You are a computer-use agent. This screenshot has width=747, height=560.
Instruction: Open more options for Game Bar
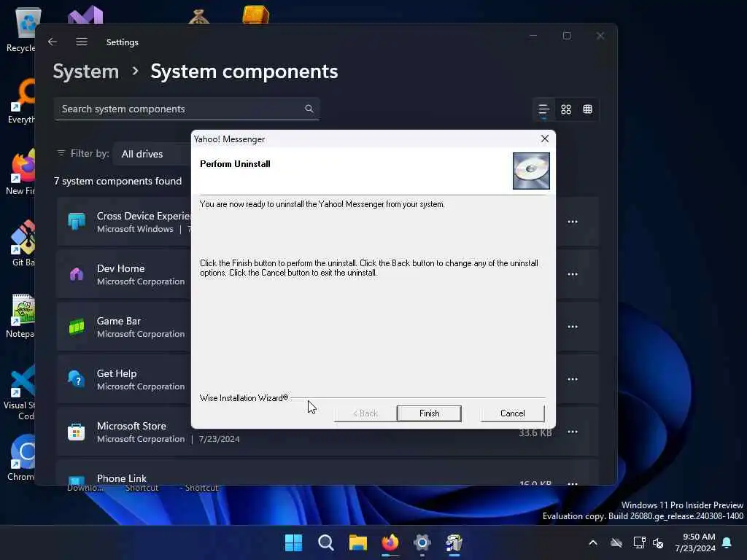[x=573, y=327]
